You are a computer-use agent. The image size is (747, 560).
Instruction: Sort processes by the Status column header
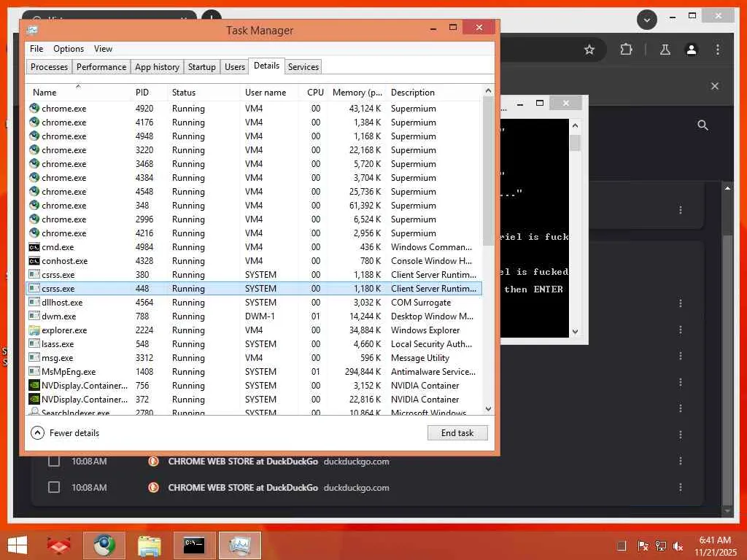pyautogui.click(x=183, y=93)
